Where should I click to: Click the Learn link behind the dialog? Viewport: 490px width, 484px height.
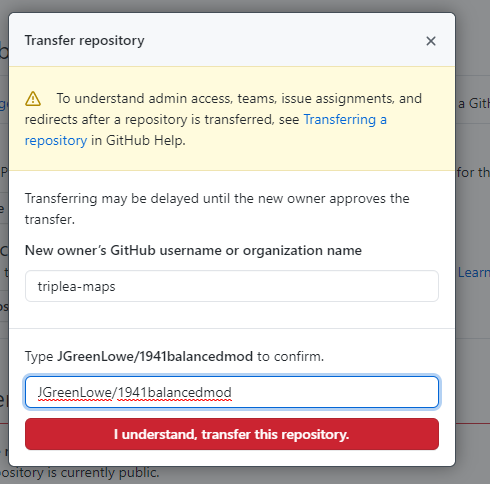(x=474, y=272)
